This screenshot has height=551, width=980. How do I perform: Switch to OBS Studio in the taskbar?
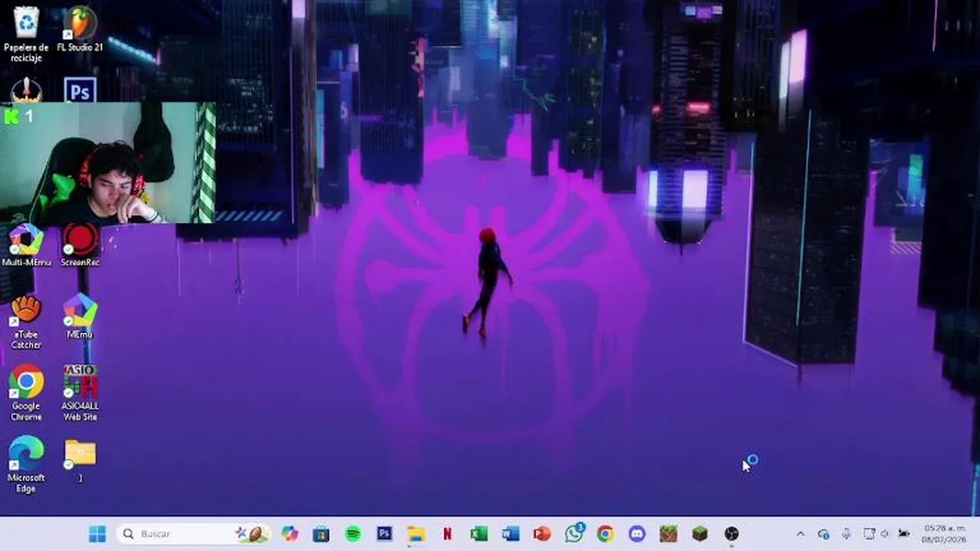pyautogui.click(x=731, y=533)
